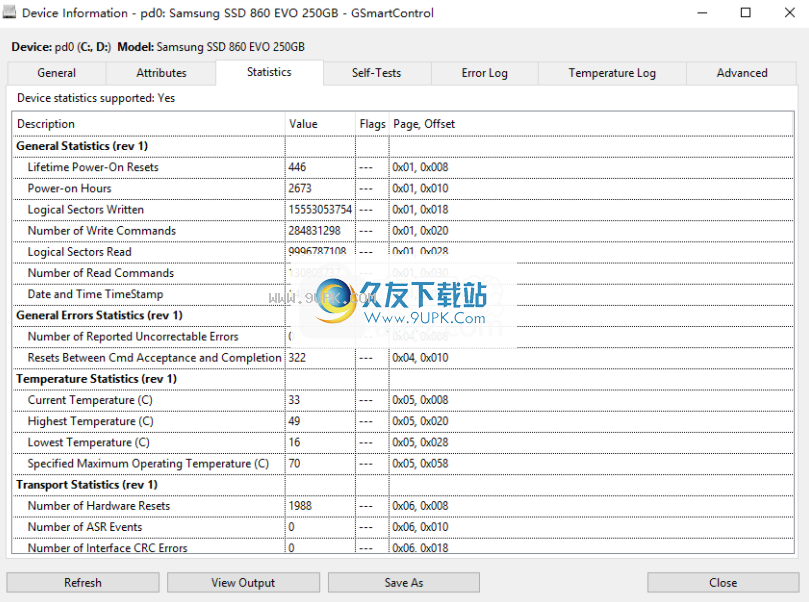
Task: Select the Number of Interface CRC Errors row
Action: click(x=403, y=547)
